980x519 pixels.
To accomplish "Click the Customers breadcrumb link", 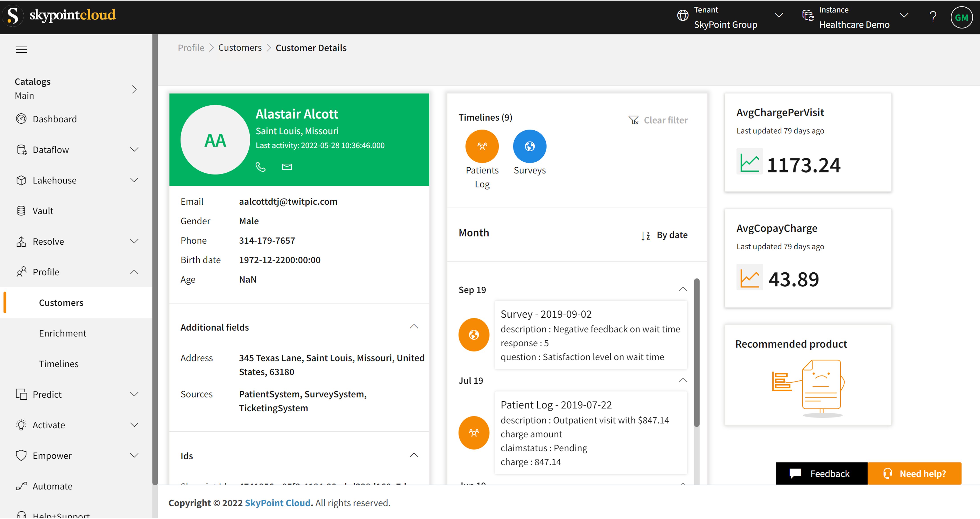I will [240, 48].
